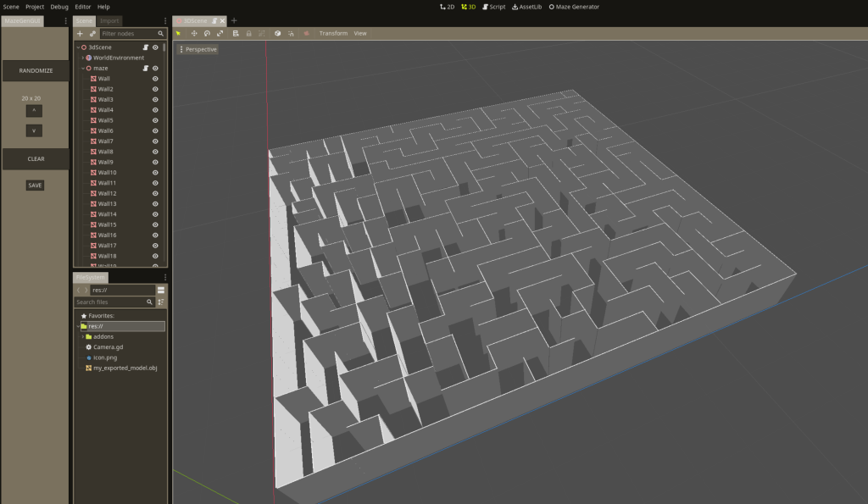Activate the Rotate tool
The height and width of the screenshot is (504, 868).
(x=207, y=33)
